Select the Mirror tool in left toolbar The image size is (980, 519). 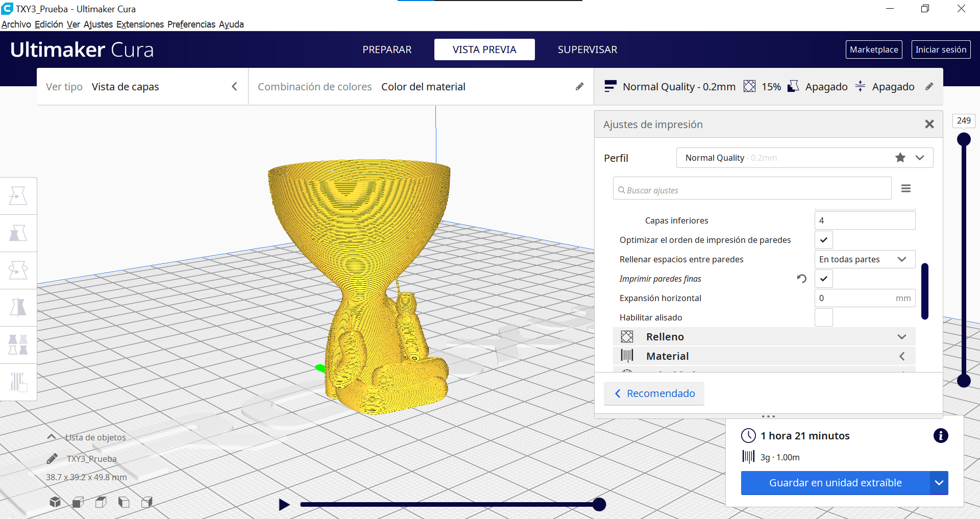click(18, 308)
